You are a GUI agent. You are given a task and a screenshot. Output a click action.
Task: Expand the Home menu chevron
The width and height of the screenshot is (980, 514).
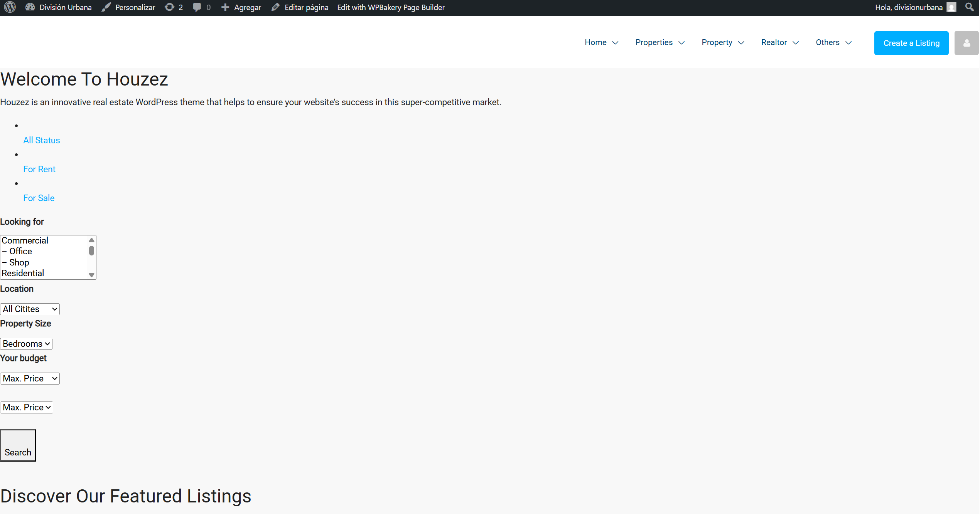[616, 43]
